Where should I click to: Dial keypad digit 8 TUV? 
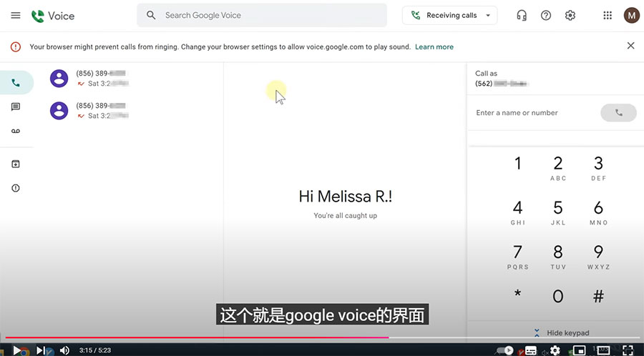(x=557, y=257)
